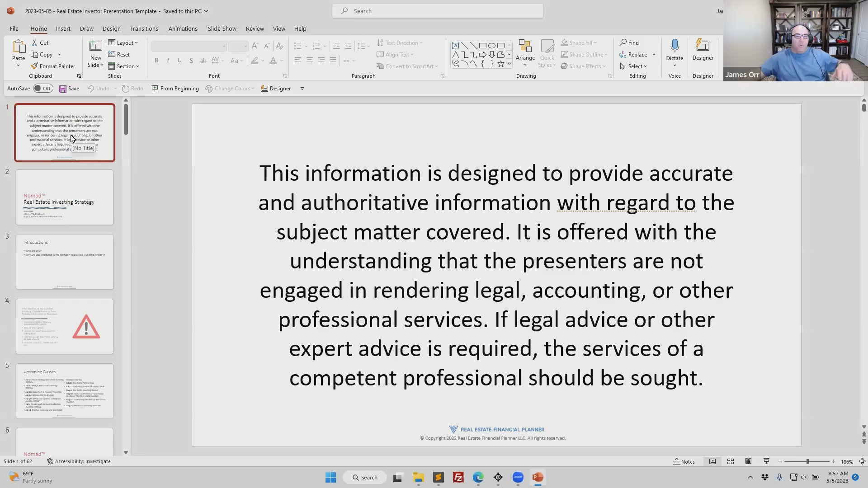Screen dimensions: 868x488
Task: Click the bullets list icon
Action: 297,46
